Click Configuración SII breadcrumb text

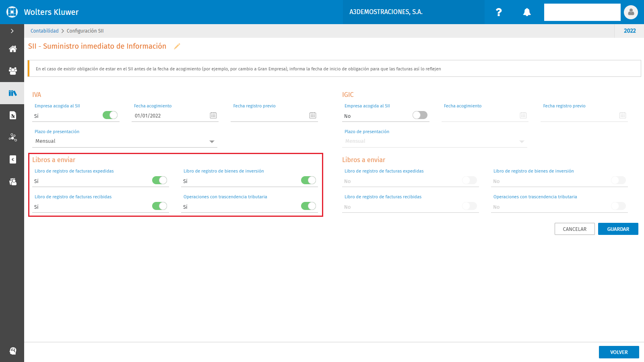pyautogui.click(x=85, y=31)
